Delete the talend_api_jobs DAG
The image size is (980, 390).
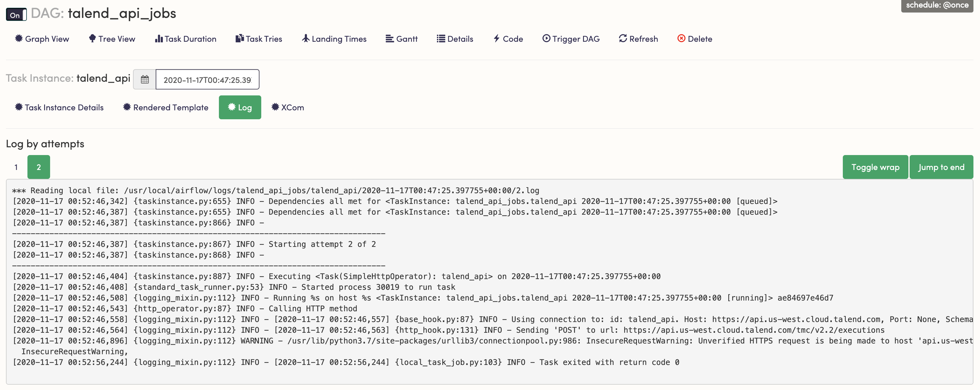pos(695,39)
